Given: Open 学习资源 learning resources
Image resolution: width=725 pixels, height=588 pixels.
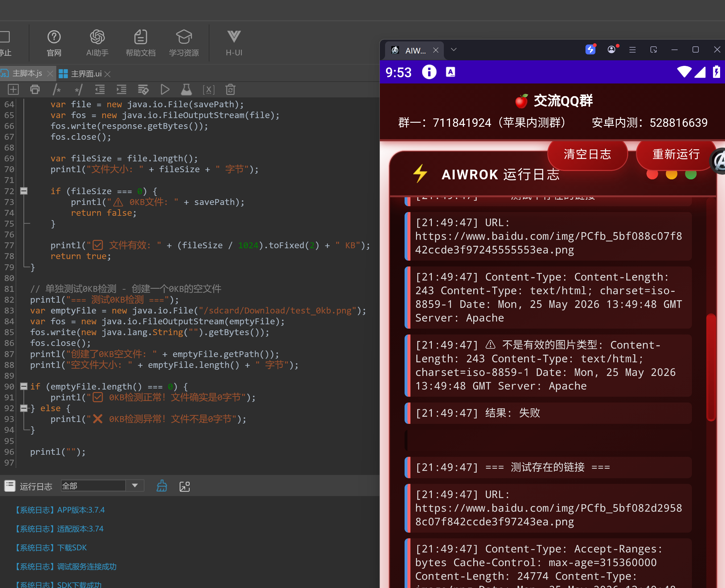Looking at the screenshot, I should tap(184, 43).
